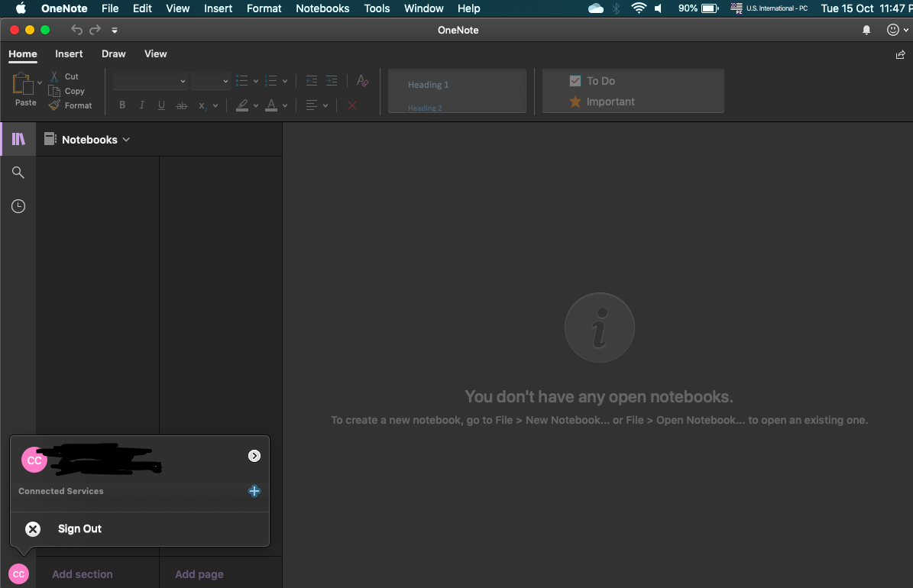
Task: Click the purple notebooks library icon
Action: click(x=18, y=138)
